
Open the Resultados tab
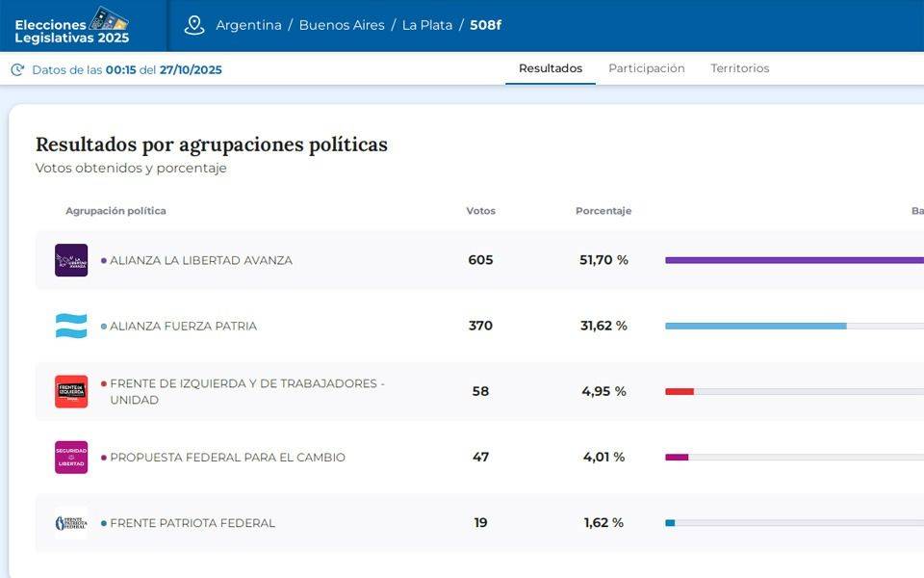pyautogui.click(x=551, y=68)
